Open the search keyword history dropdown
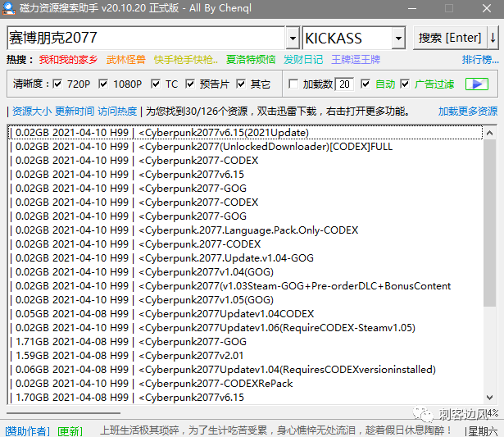The height and width of the screenshot is (437, 504). [x=293, y=38]
